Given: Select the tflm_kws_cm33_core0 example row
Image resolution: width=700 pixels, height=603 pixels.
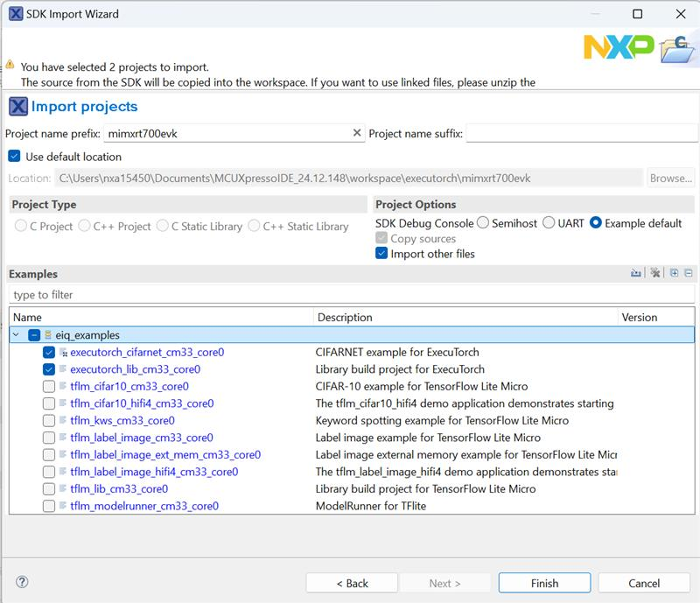Looking at the screenshot, I should [x=122, y=420].
